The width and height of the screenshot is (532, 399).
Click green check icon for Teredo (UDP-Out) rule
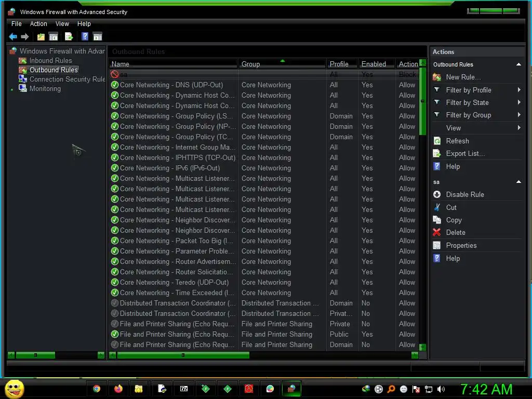(x=115, y=282)
